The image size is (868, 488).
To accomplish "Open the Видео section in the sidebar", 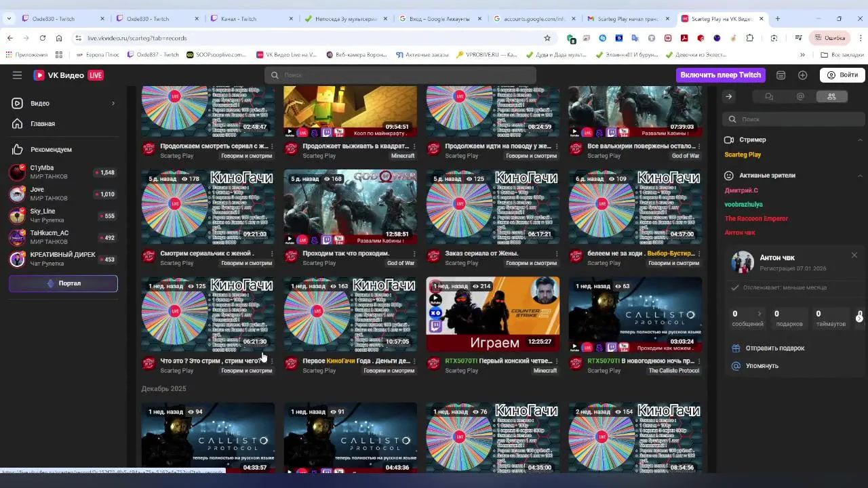I will 63,103.
